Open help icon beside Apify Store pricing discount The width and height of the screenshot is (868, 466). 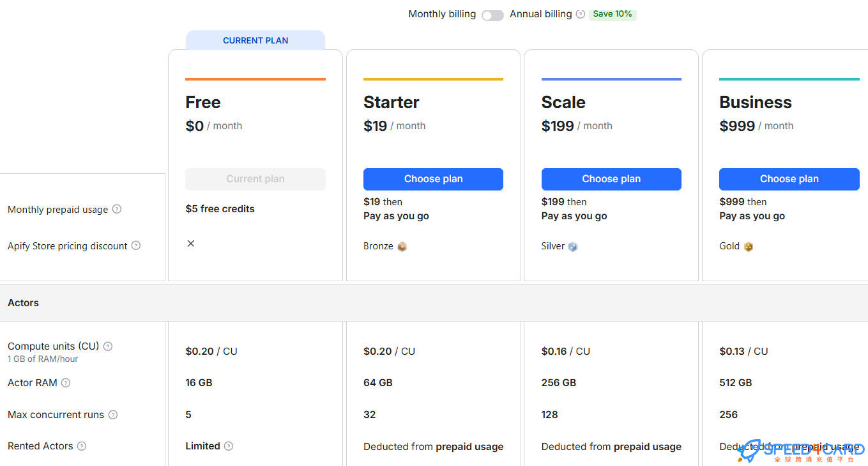click(136, 245)
